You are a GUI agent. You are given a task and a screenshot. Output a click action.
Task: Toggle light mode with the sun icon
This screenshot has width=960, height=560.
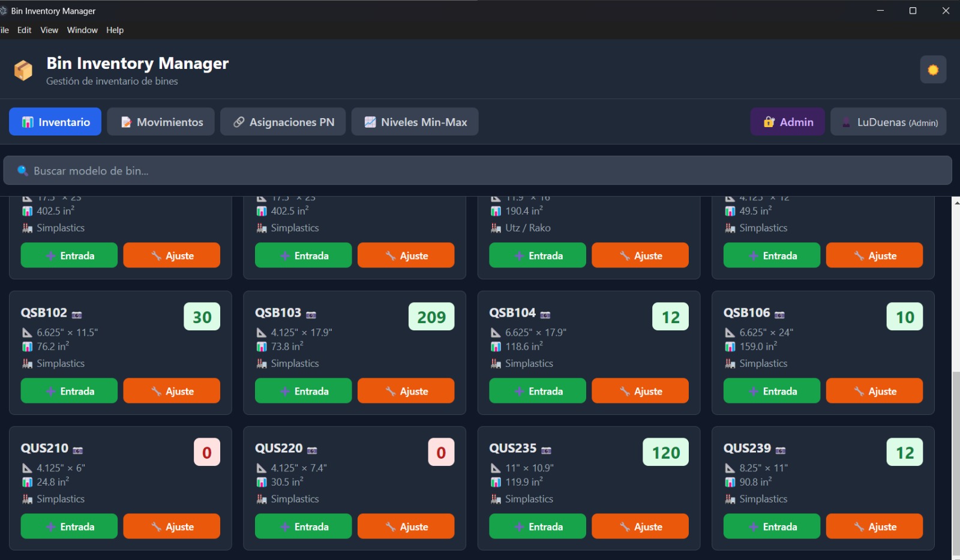pos(934,70)
